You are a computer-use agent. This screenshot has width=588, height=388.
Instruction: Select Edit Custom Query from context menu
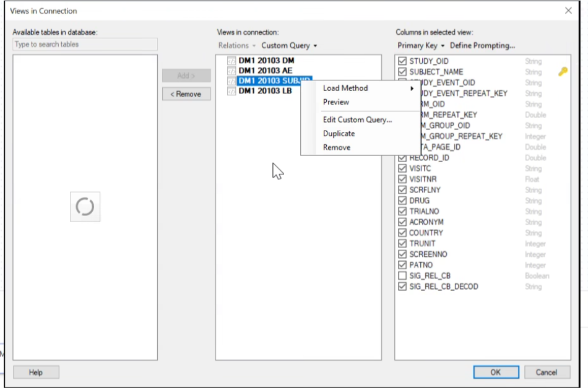point(357,120)
